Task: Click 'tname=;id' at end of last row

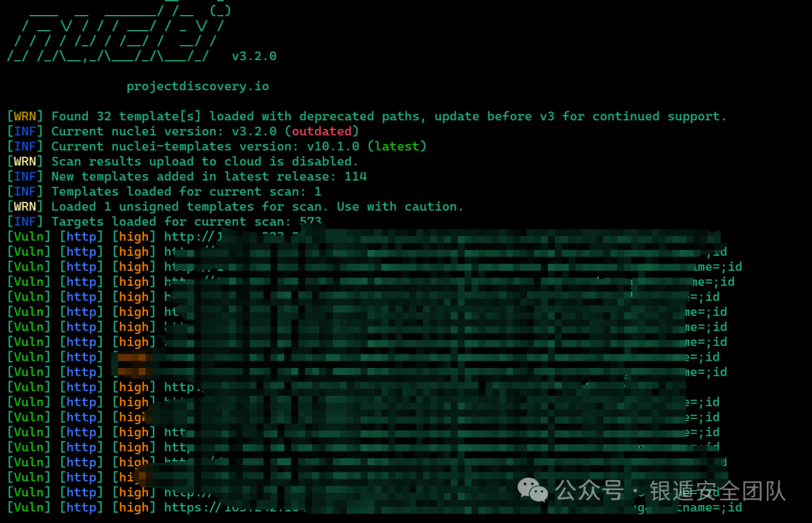Action: tap(709, 507)
